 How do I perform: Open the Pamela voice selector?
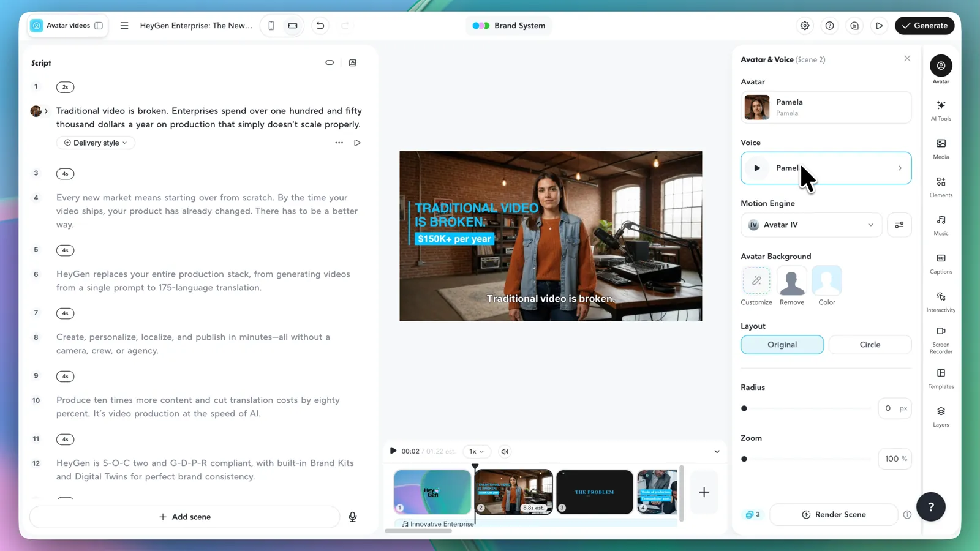826,168
